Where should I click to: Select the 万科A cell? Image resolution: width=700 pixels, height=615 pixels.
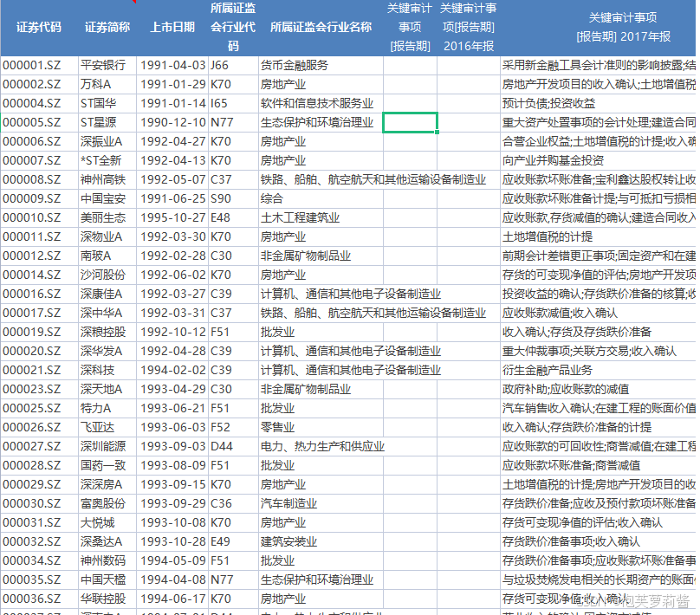pos(107,84)
